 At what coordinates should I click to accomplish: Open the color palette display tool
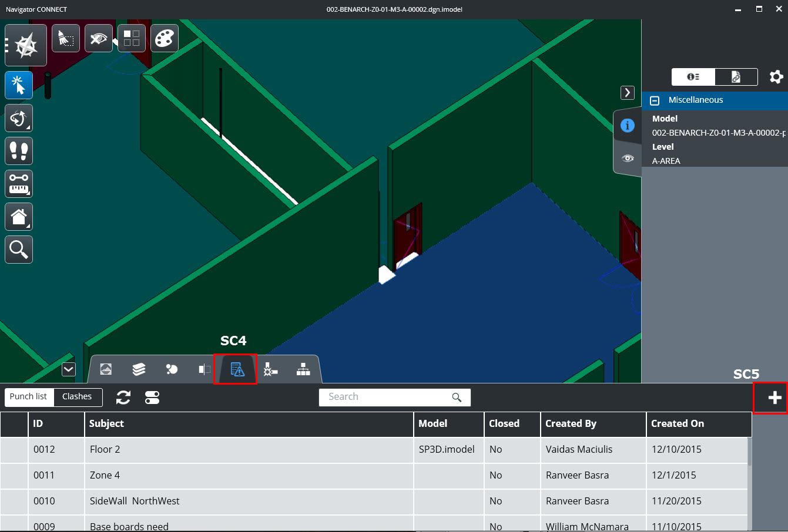click(165, 39)
